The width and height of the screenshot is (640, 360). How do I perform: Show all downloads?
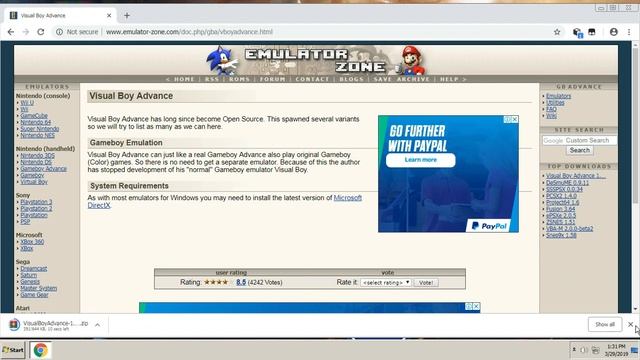coord(605,324)
